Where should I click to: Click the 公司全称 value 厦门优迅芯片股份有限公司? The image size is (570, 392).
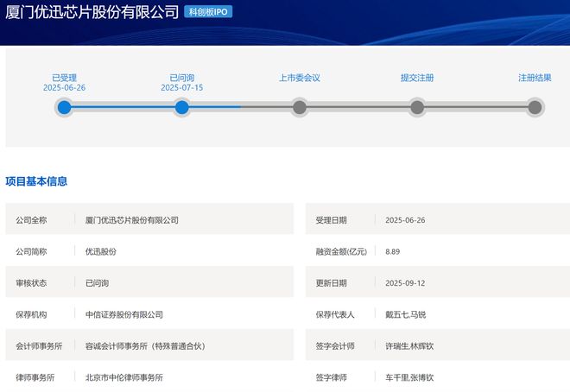[x=132, y=220]
